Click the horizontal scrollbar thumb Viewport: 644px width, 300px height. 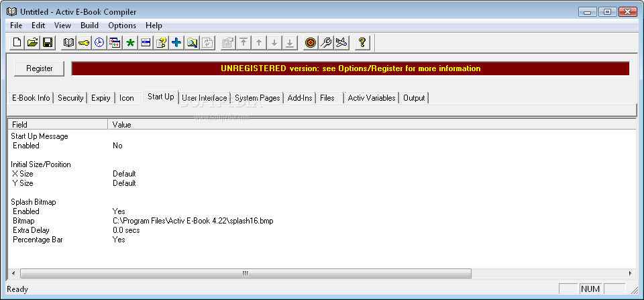coord(246,273)
